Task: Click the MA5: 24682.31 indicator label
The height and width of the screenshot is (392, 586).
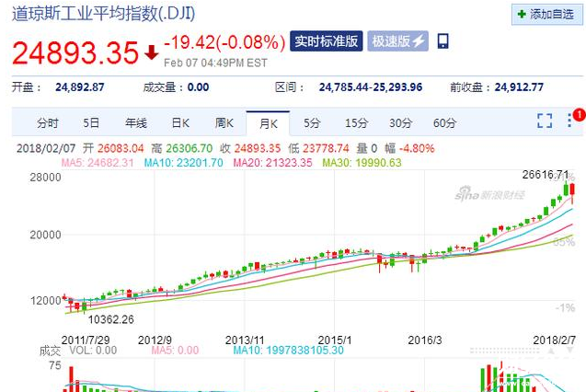Action: (x=98, y=163)
